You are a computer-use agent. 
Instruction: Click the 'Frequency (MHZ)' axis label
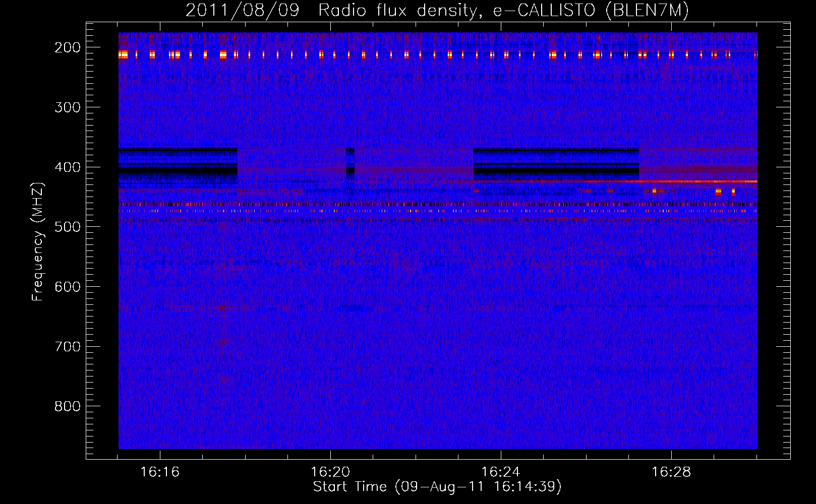point(38,241)
